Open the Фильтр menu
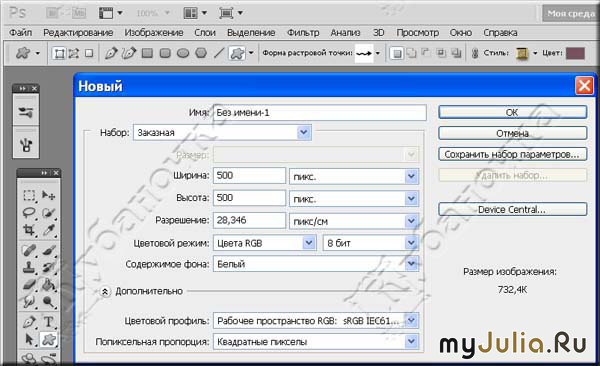The height and width of the screenshot is (366, 600). [303, 33]
